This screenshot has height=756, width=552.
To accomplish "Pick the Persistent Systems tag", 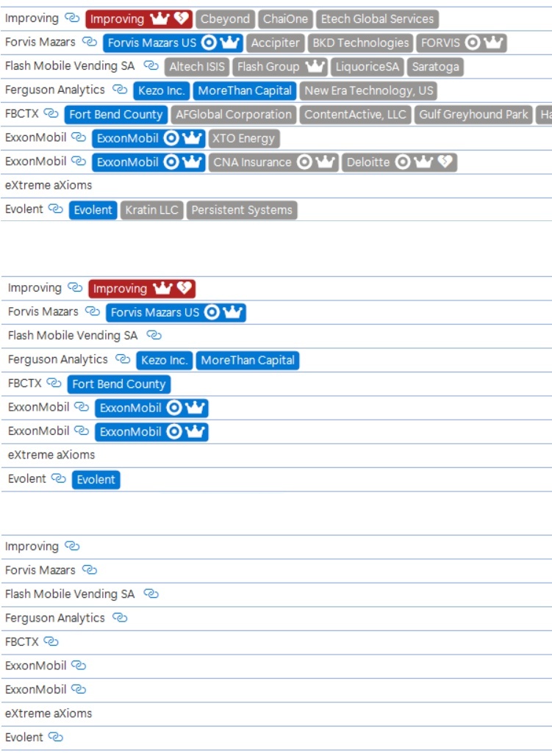I will (241, 210).
